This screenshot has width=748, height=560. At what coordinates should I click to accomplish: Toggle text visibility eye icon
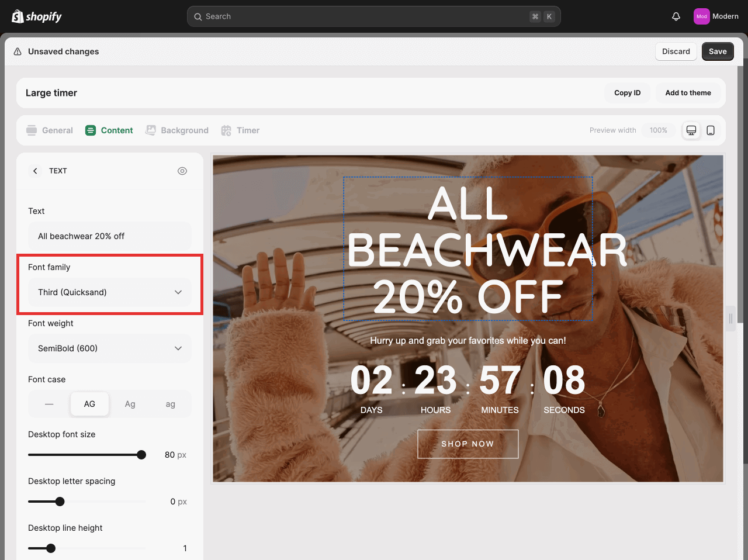click(x=182, y=171)
